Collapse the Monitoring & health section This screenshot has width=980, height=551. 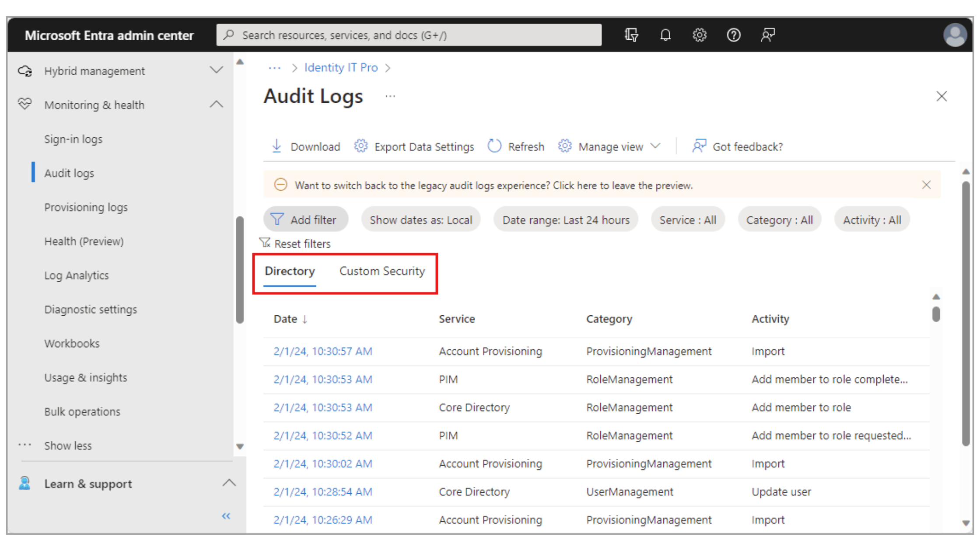217,105
